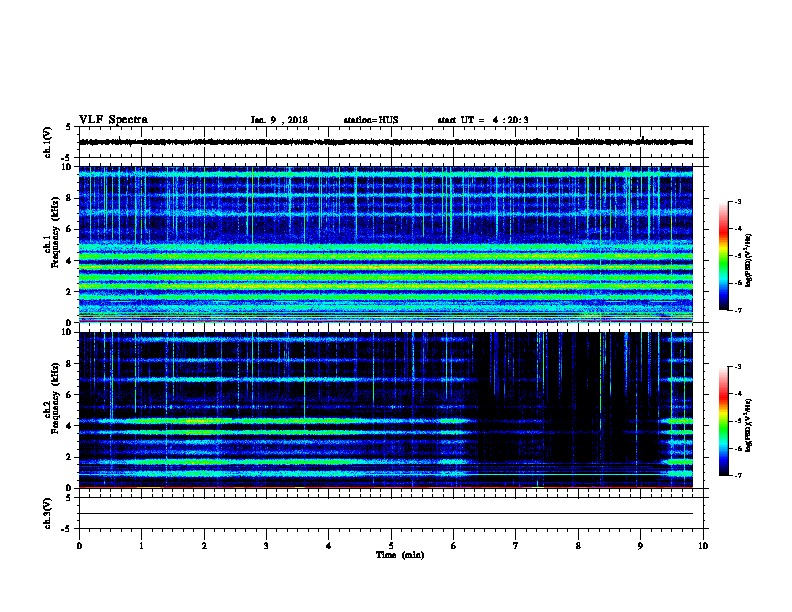
Task: Select the date text "Jan. 9, 2018"
Action: [x=279, y=120]
